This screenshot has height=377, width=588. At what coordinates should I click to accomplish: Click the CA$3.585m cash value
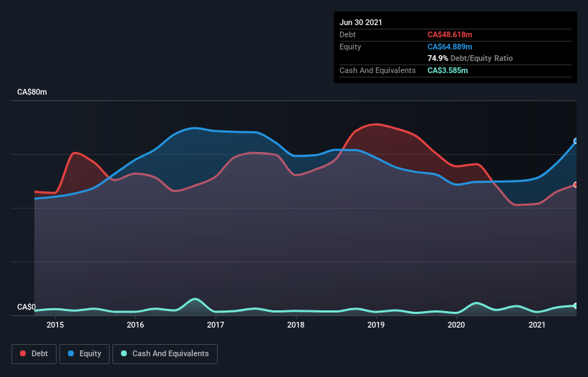coord(448,70)
